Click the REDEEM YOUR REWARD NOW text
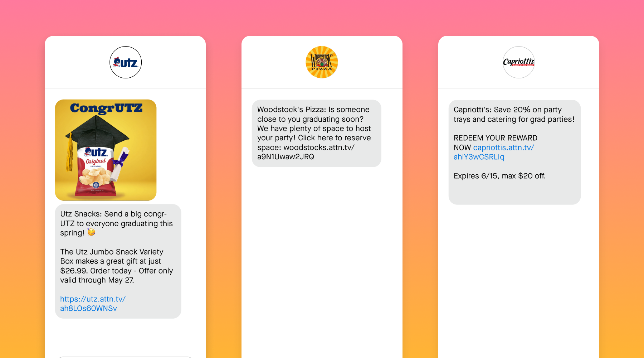Screen dimensions: 644x358 (x=496, y=142)
